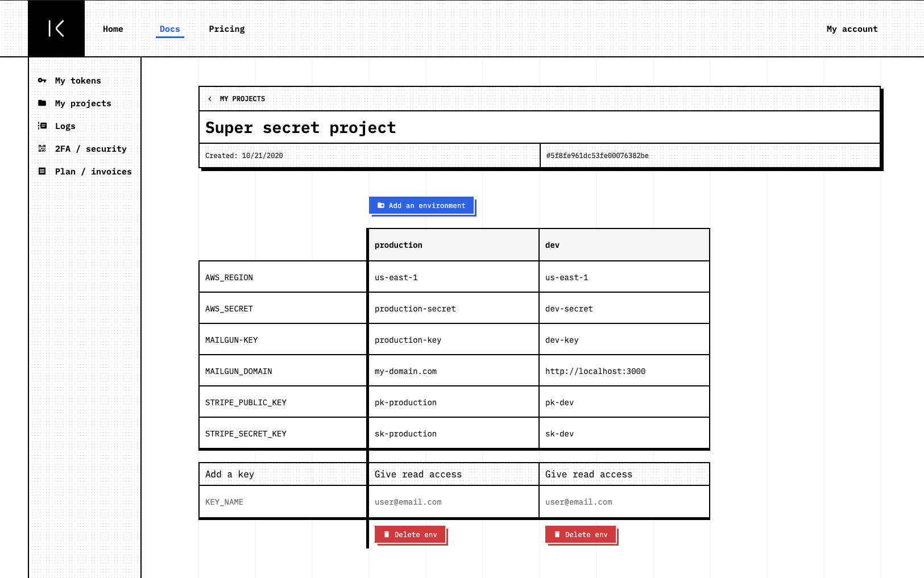Click the STRIPE_PUBLIC_KEY key row
The width and height of the screenshot is (924, 578).
click(x=283, y=402)
